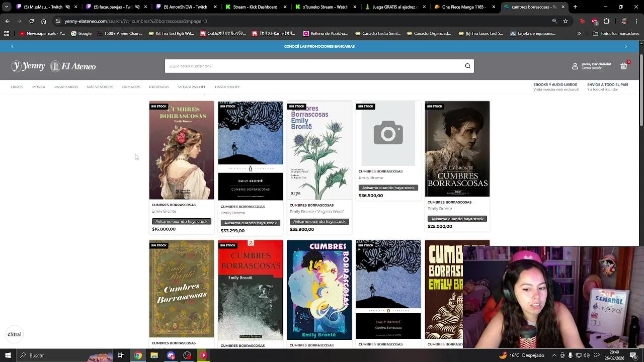
Task: Open the placeholder camera image book
Action: tap(388, 133)
